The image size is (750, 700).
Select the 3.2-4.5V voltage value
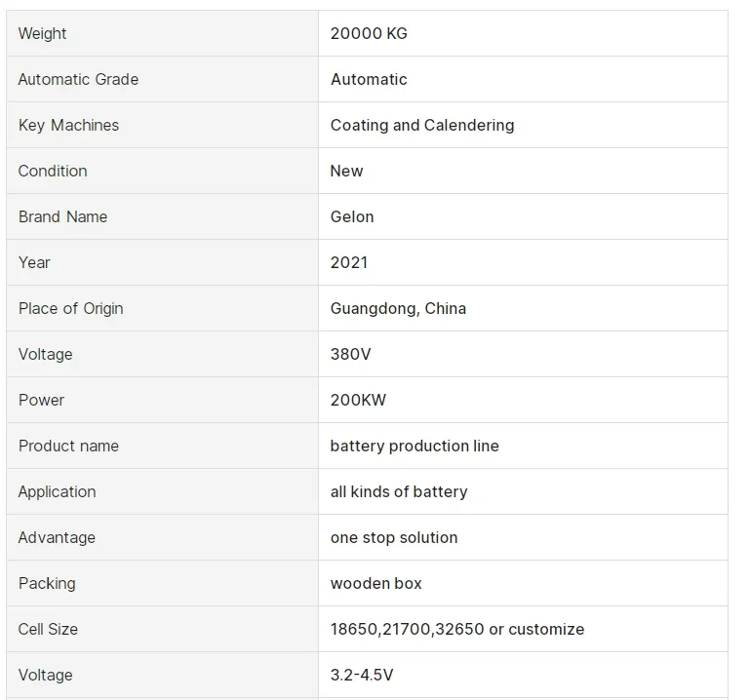click(x=362, y=675)
